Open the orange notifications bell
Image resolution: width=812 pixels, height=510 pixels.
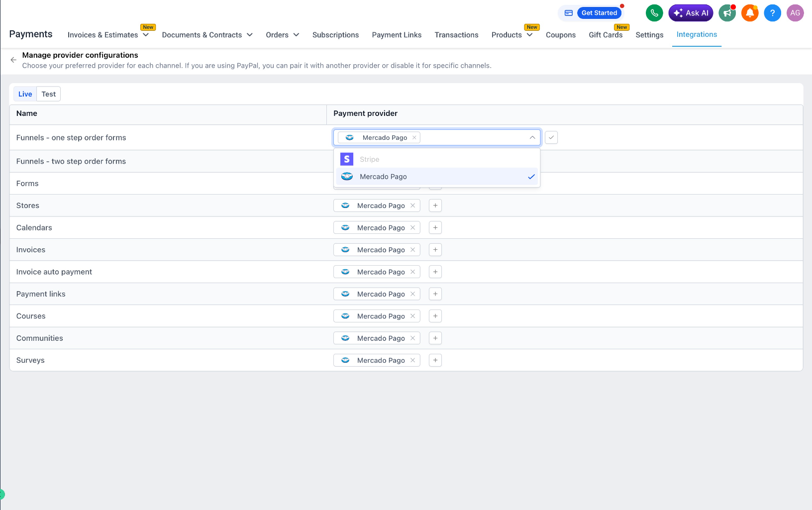pyautogui.click(x=750, y=13)
